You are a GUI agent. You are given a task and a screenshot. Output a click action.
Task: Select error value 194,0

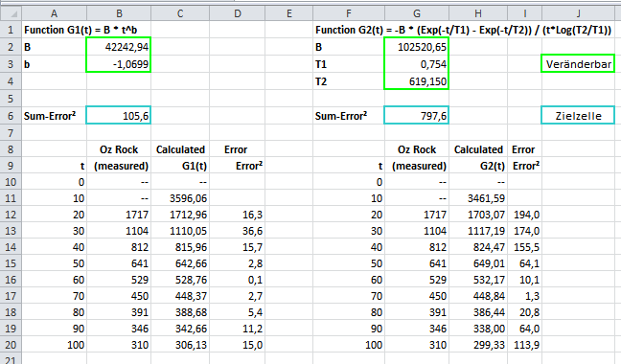click(x=525, y=215)
